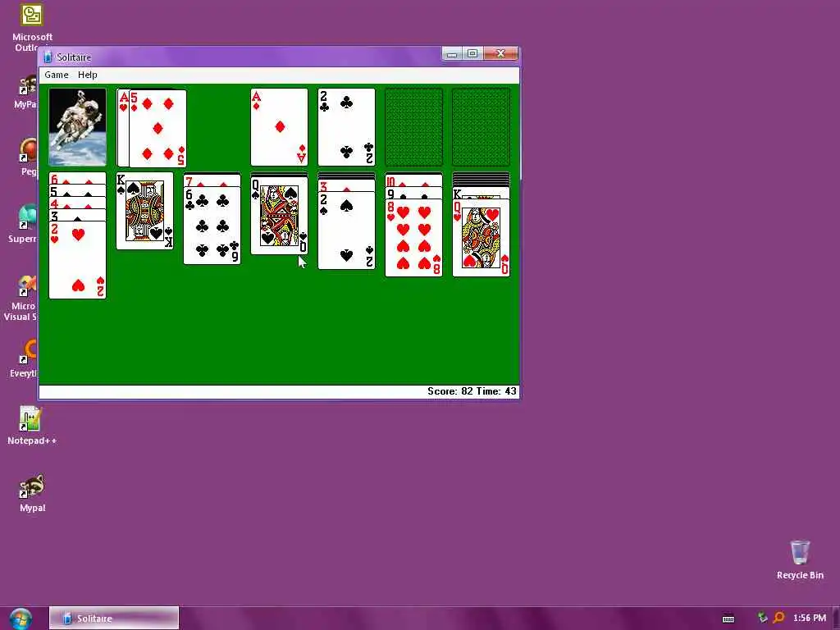
Task: Select the 6 of clubs card
Action: point(212,226)
